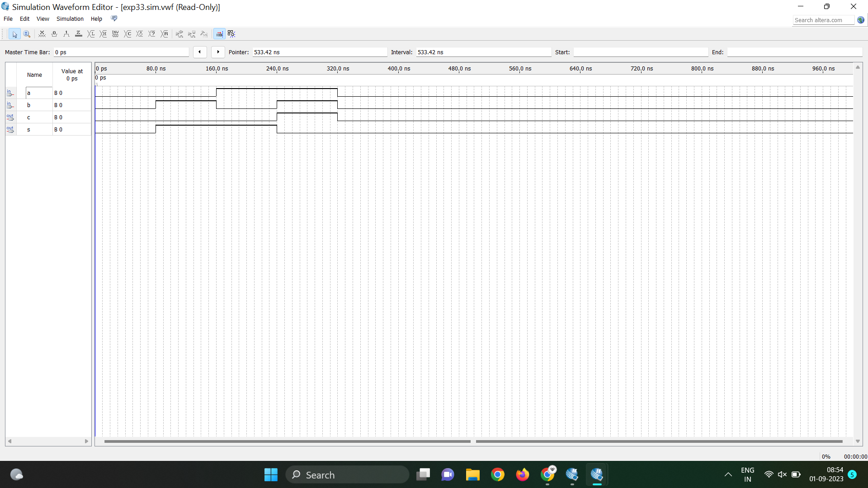Image resolution: width=868 pixels, height=488 pixels.
Task: Select the waveform Selection tool
Action: click(x=14, y=34)
